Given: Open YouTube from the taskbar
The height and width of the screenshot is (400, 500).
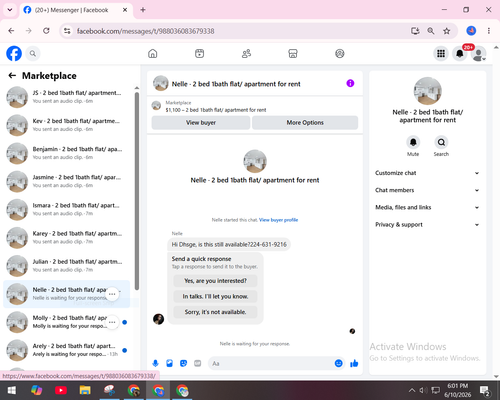Looking at the screenshot, I should pos(61,390).
